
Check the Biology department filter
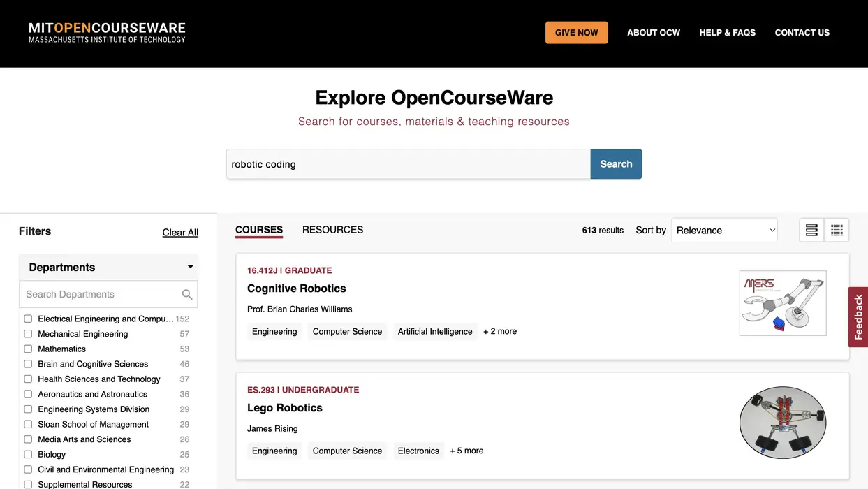click(x=28, y=455)
